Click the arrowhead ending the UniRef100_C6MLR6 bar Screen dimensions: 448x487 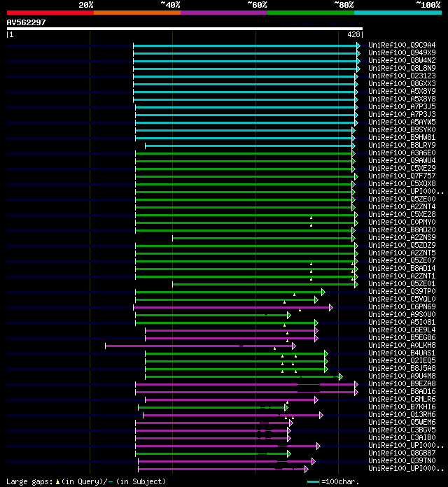pyautogui.click(x=316, y=400)
